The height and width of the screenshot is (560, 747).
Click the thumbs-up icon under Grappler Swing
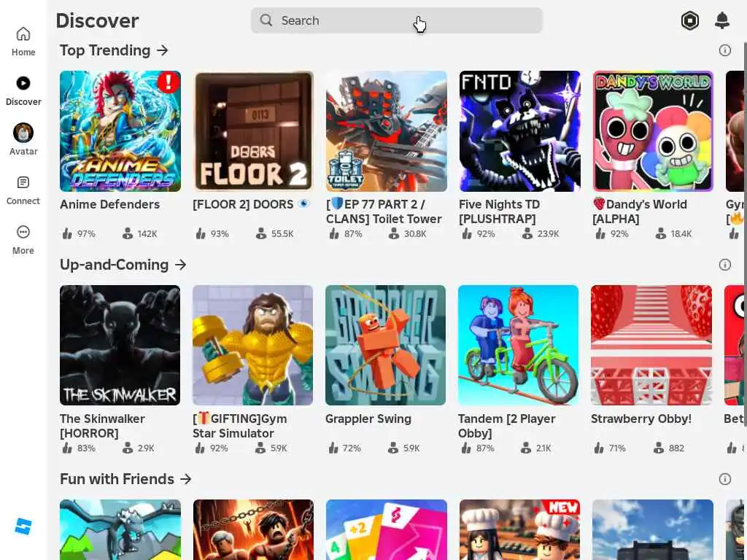[333, 448]
